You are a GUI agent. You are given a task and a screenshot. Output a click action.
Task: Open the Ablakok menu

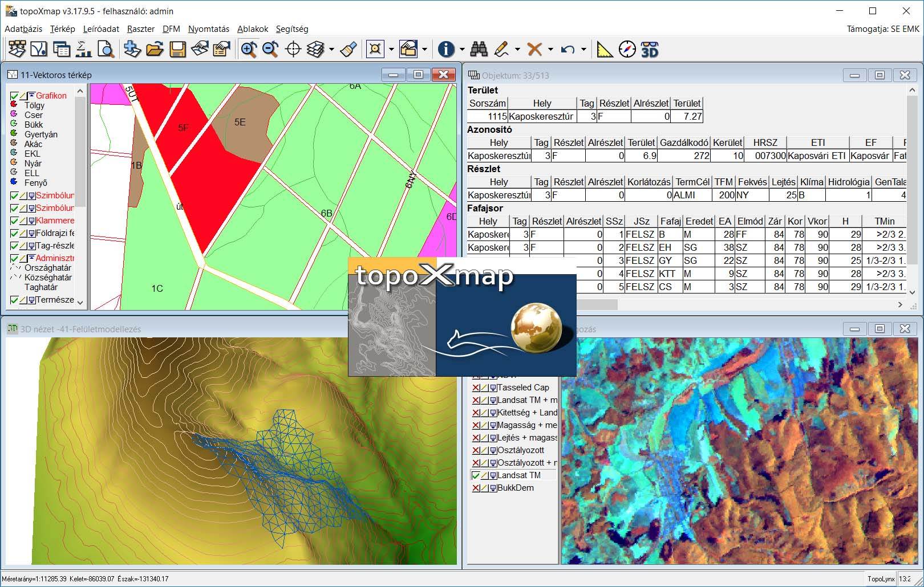point(253,28)
